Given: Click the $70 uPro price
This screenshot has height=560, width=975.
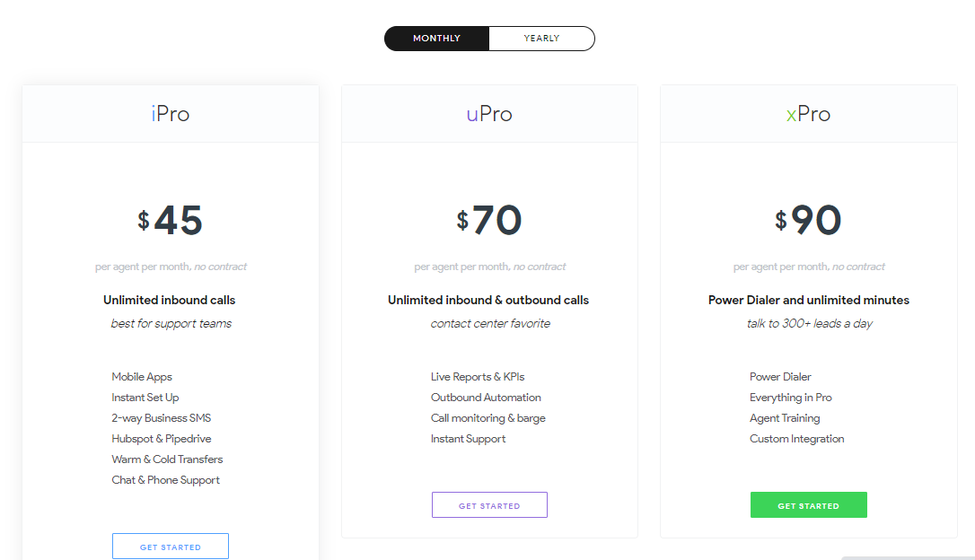Looking at the screenshot, I should (489, 221).
